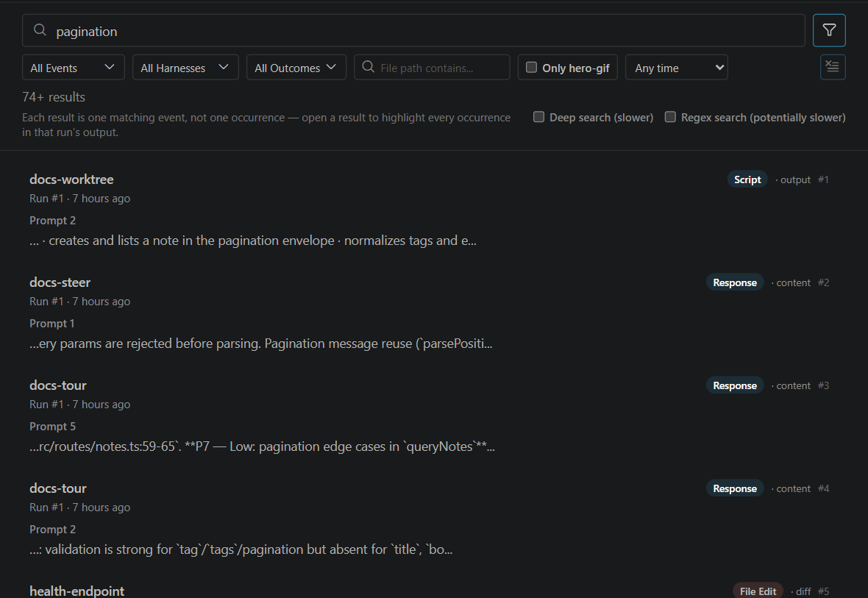Click the Response badge on result #4
Screen dimensions: 868x598
click(735, 488)
